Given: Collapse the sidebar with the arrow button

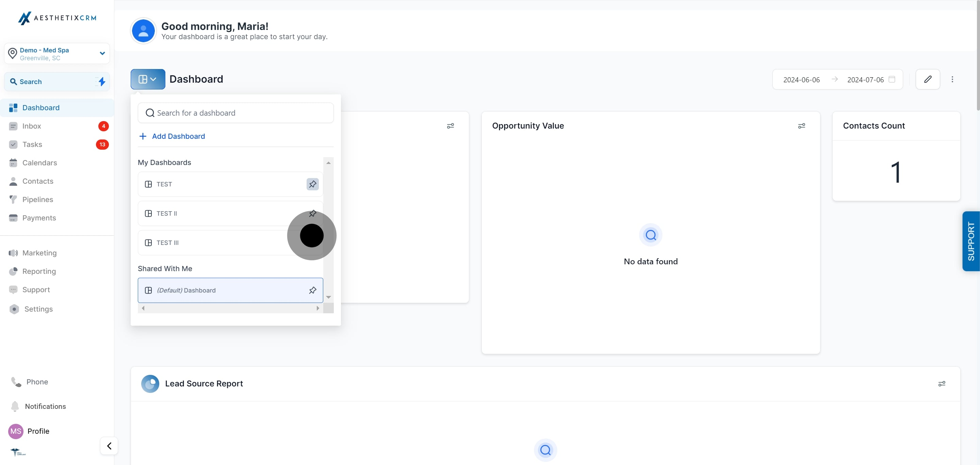Looking at the screenshot, I should point(109,446).
